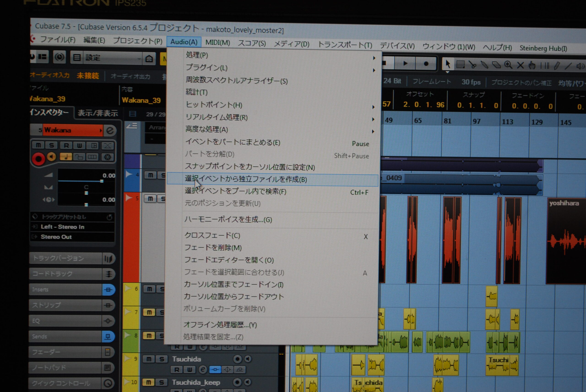The image size is (586, 392).
Task: Click the Record transport button
Action: click(426, 64)
